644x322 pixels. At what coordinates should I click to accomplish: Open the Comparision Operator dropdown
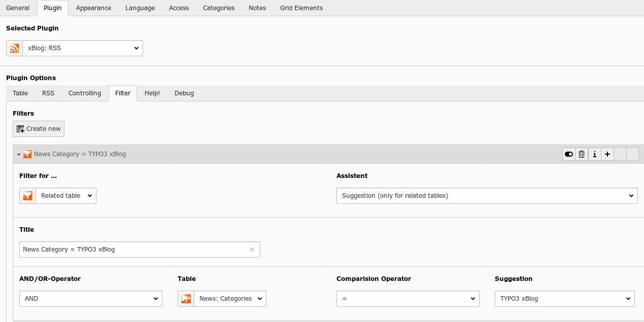[x=408, y=299]
